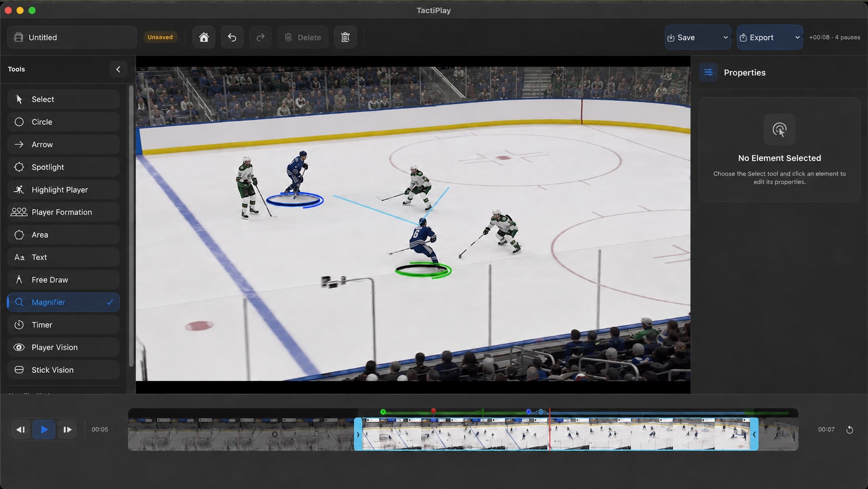Click the pointer icon in Properties panel

pos(779,129)
